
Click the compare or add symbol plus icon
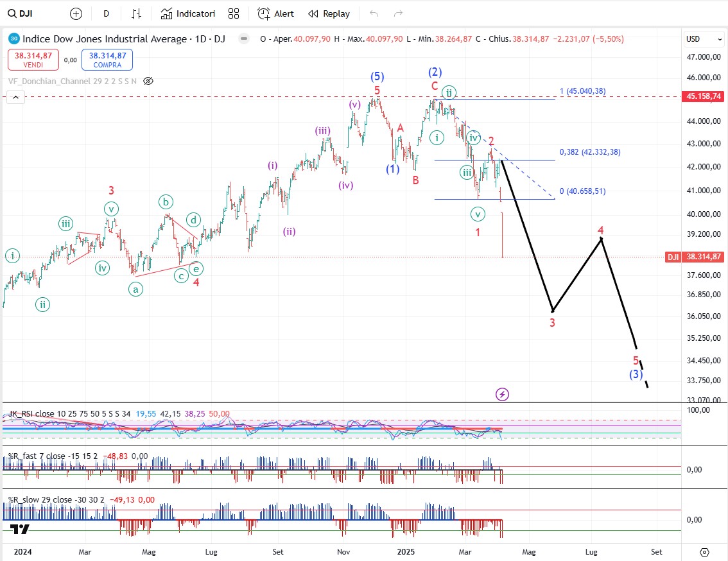point(76,14)
